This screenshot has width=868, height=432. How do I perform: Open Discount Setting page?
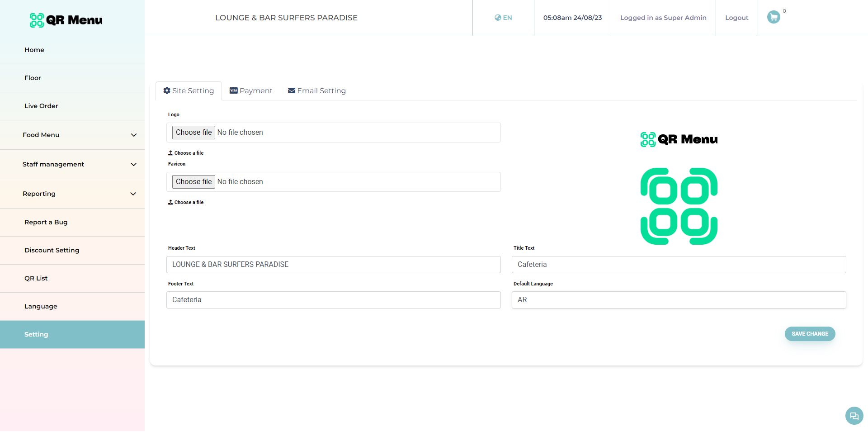pyautogui.click(x=72, y=250)
